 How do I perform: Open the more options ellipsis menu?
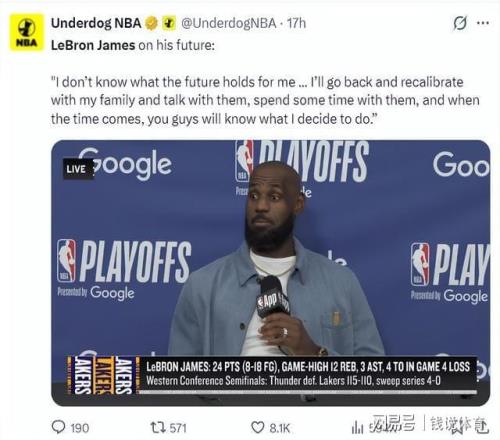tap(483, 23)
